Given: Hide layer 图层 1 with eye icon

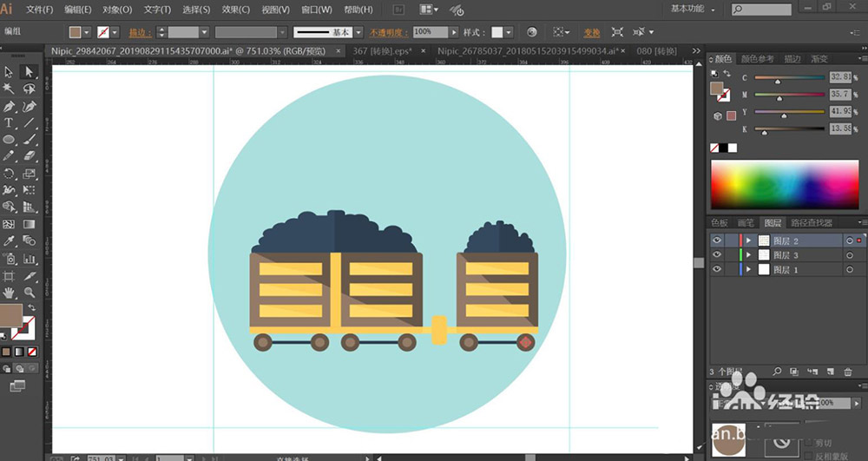Looking at the screenshot, I should pyautogui.click(x=717, y=270).
